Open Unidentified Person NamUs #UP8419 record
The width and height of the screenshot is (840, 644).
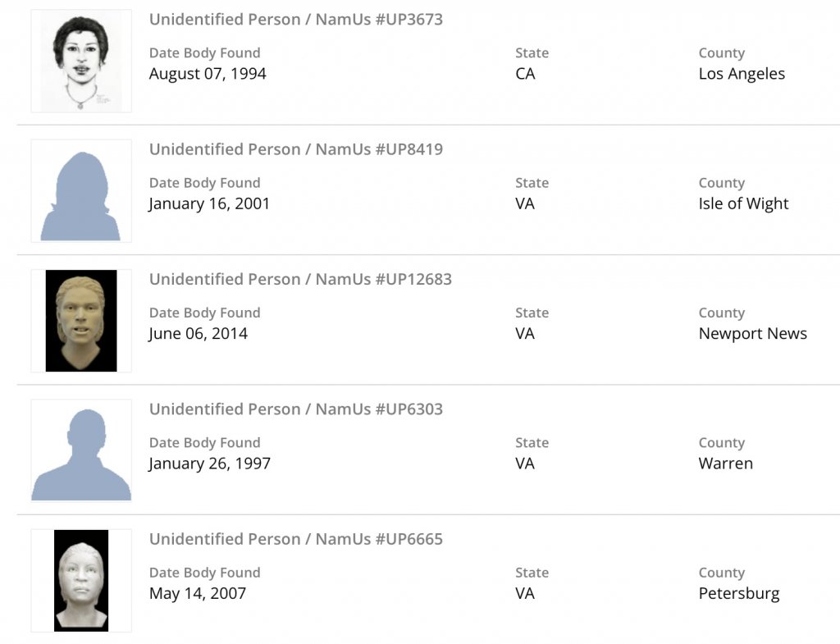pyautogui.click(x=295, y=149)
